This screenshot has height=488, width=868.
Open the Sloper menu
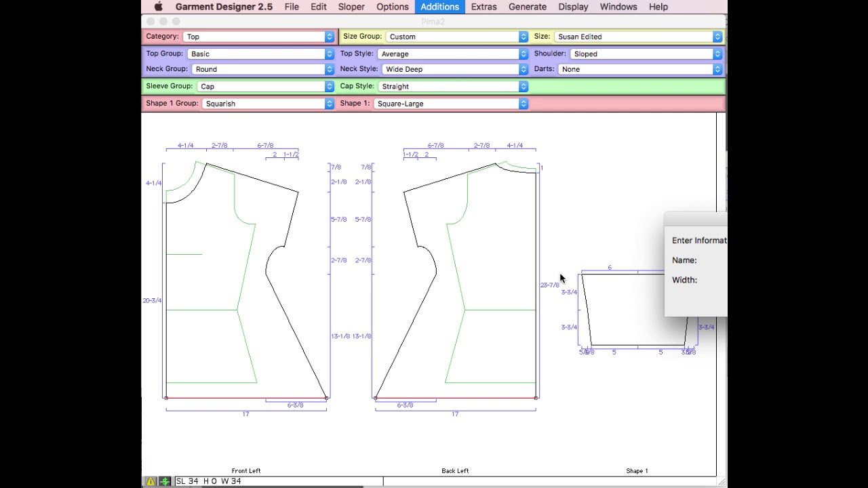[x=351, y=7]
